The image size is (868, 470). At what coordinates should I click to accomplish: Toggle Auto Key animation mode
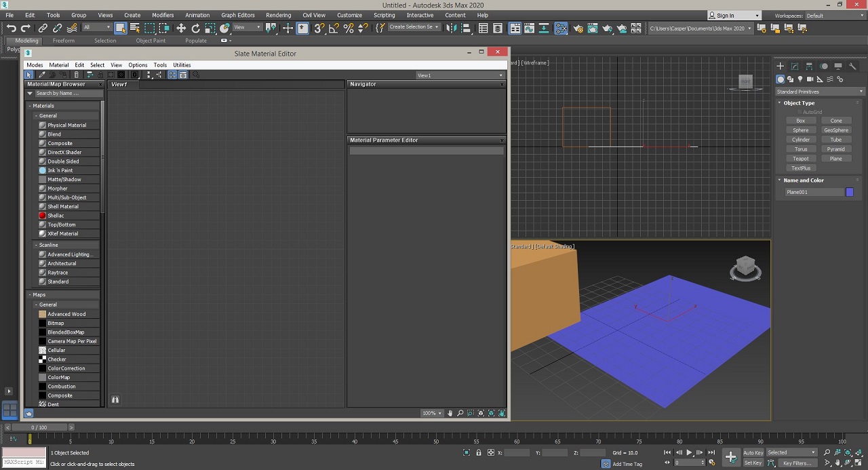pos(753,452)
